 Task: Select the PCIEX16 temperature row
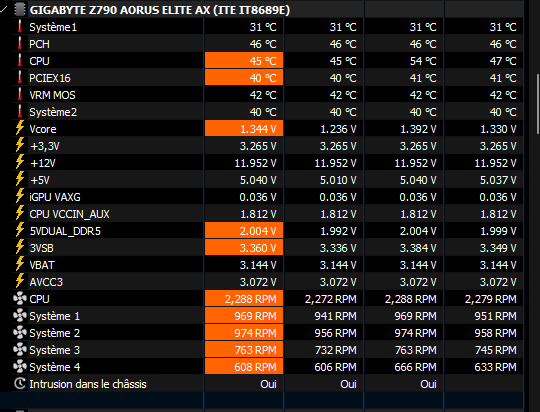tap(261, 78)
